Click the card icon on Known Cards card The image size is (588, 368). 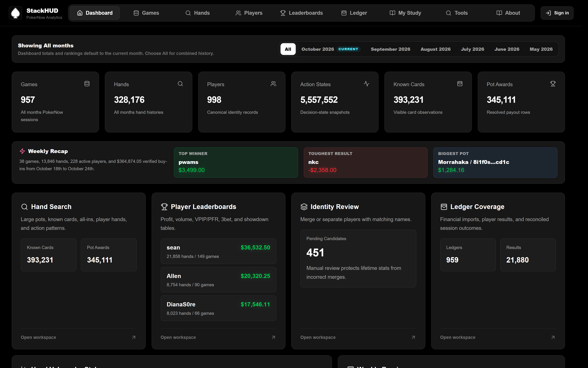[460, 84]
